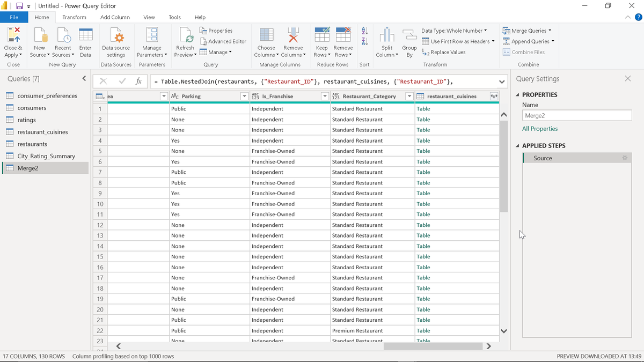This screenshot has height=362, width=644.
Task: Click the Close & Apply icon
Action: click(x=13, y=34)
